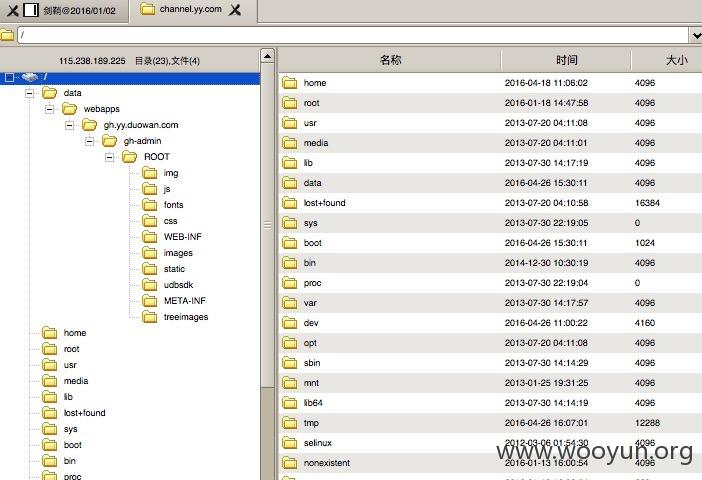Click the server drive icon at tree root
This screenshot has height=480, width=702.
(30, 77)
